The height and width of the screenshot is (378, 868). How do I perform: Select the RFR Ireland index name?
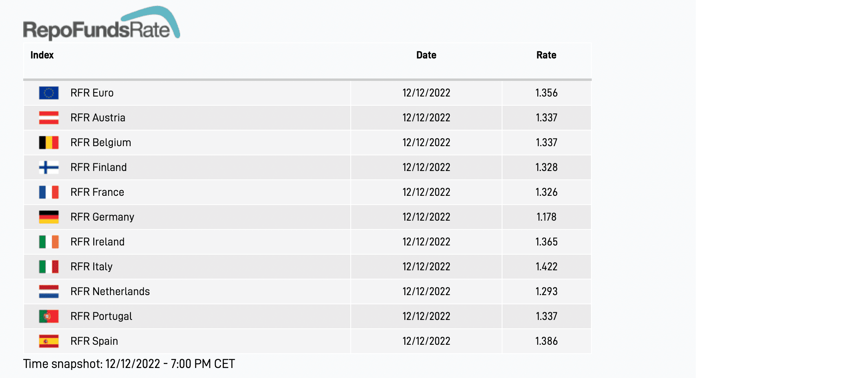pos(98,242)
